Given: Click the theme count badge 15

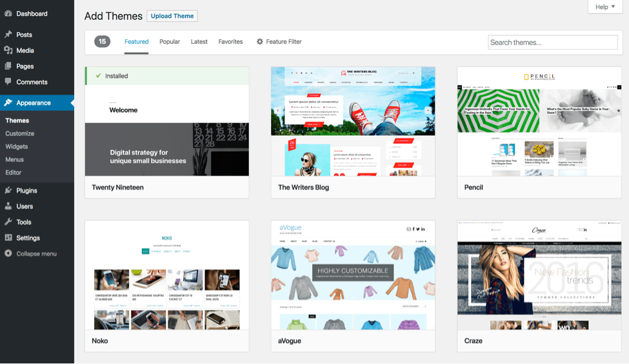Looking at the screenshot, I should (x=103, y=41).
